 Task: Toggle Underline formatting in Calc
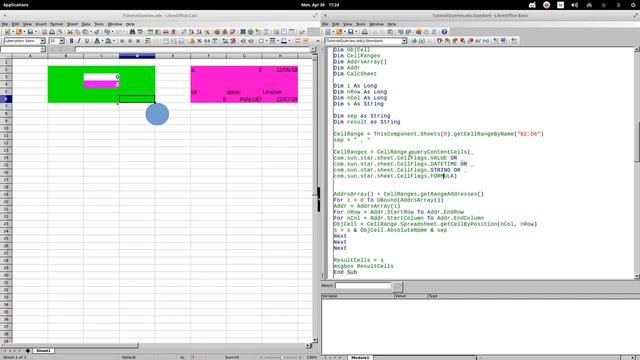(87, 41)
